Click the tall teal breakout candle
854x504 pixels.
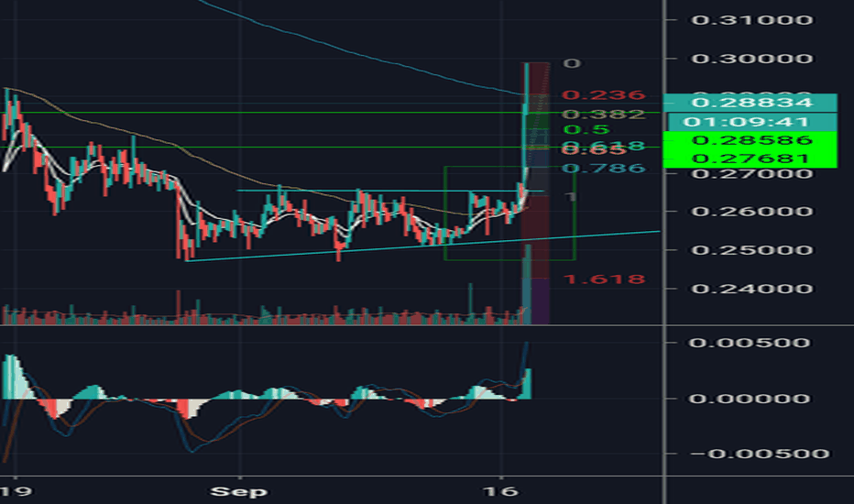pos(526,117)
